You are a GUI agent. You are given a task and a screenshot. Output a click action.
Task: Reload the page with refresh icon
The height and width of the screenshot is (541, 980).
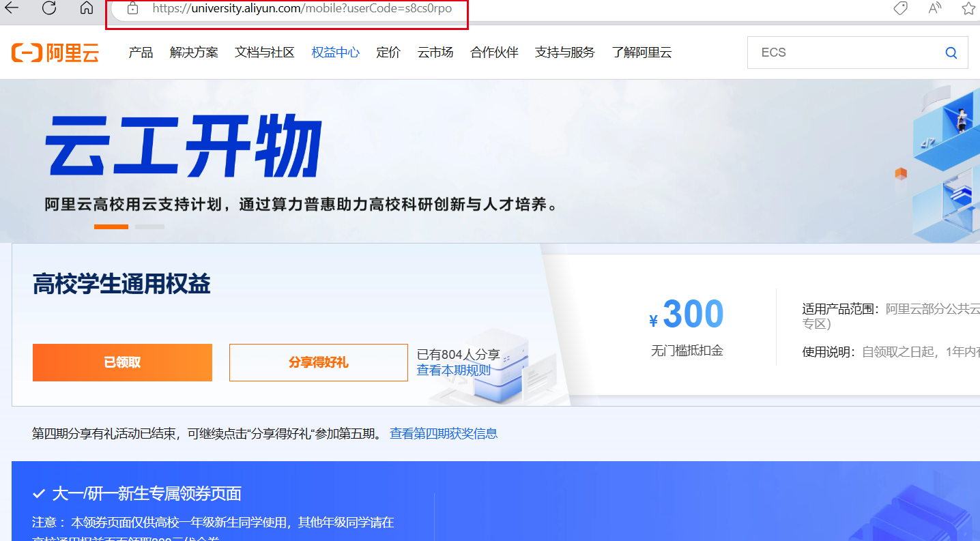[49, 8]
